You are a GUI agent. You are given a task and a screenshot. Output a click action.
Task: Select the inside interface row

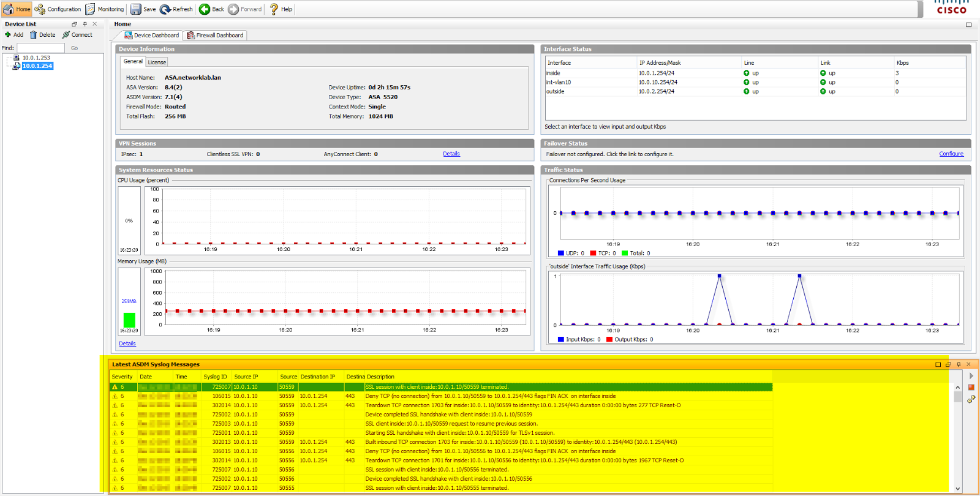click(755, 73)
